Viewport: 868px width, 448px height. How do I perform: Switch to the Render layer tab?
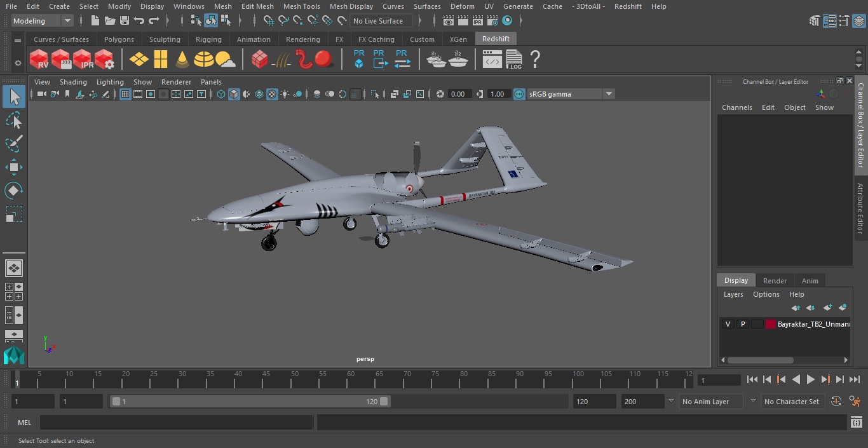pos(775,280)
